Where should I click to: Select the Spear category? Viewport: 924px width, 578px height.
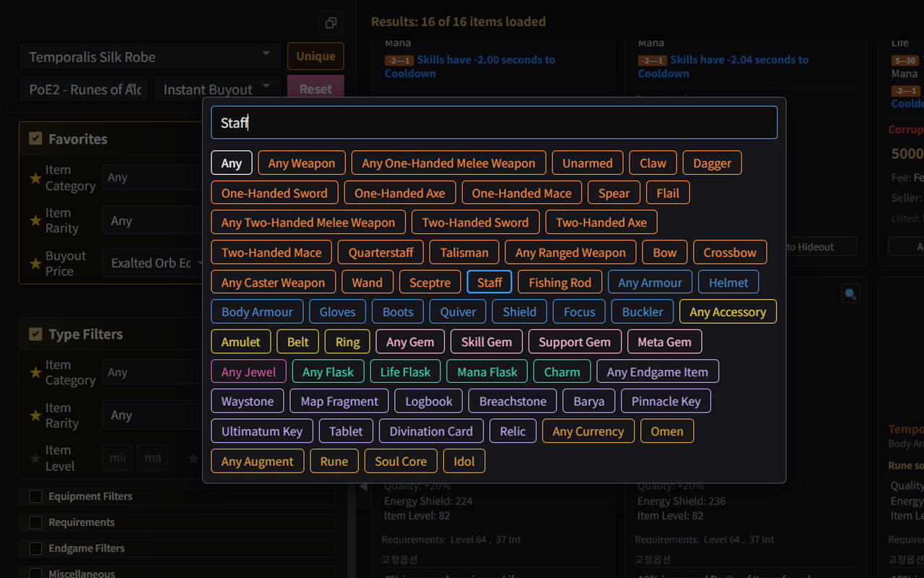[x=614, y=193]
